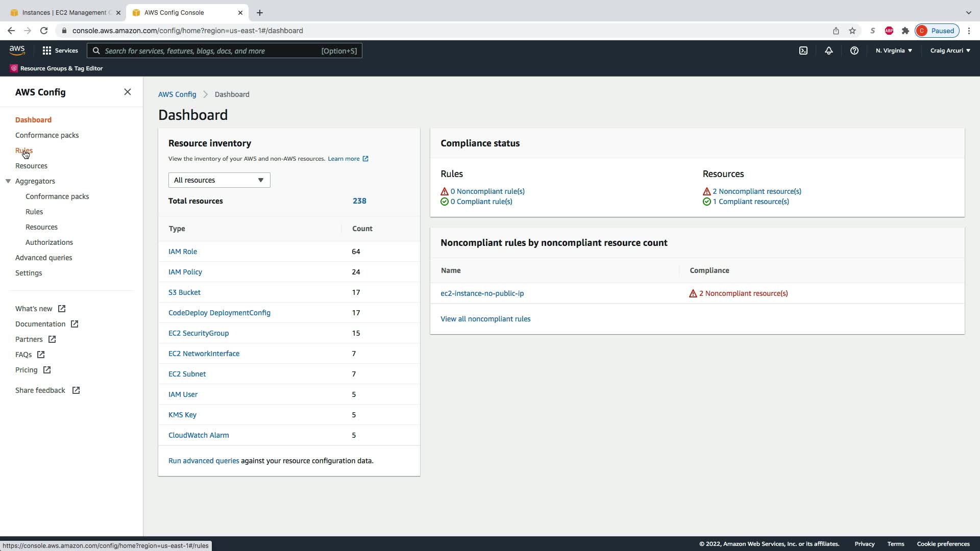Image resolution: width=980 pixels, height=551 pixels.
Task: Click the AWS logo home icon
Action: coord(17,50)
